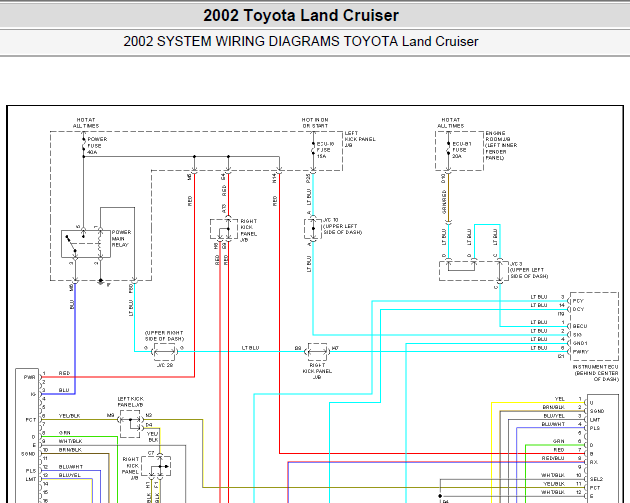Click the "RED/BLU" wire label

click(x=553, y=458)
